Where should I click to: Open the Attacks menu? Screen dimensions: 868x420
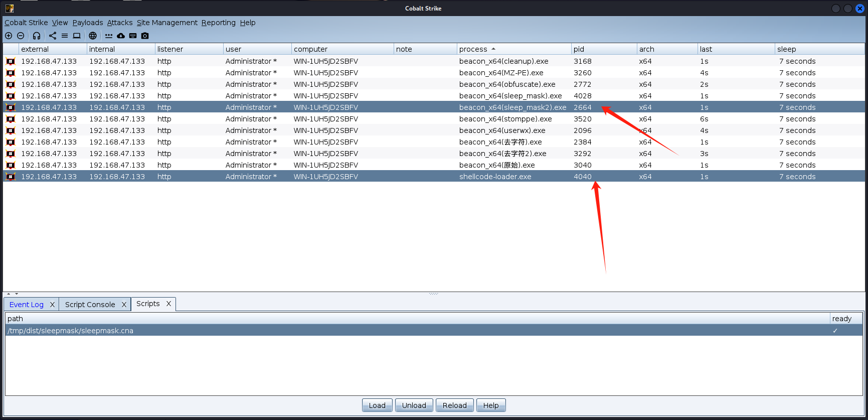[x=120, y=23]
